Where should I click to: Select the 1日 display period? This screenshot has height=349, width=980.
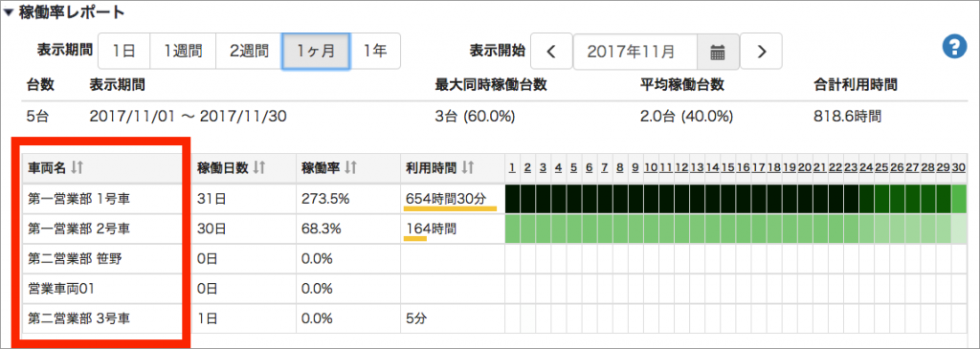pyautogui.click(x=123, y=52)
